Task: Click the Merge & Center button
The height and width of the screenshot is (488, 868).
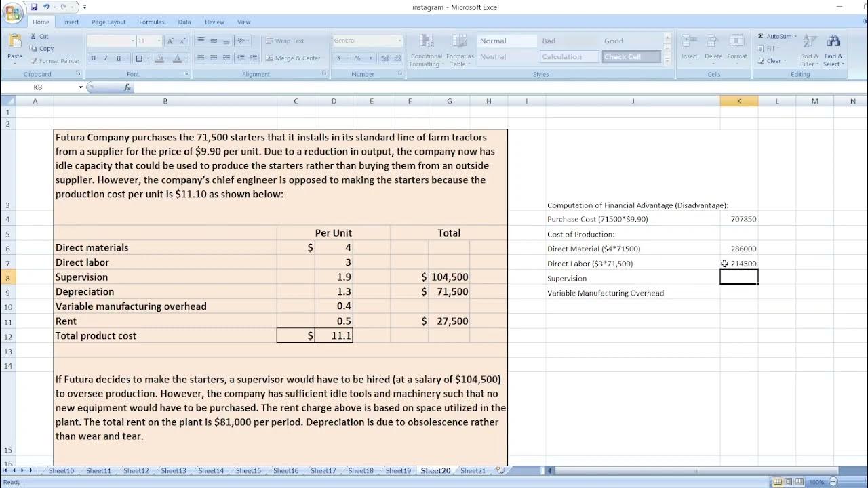Action: pos(293,58)
